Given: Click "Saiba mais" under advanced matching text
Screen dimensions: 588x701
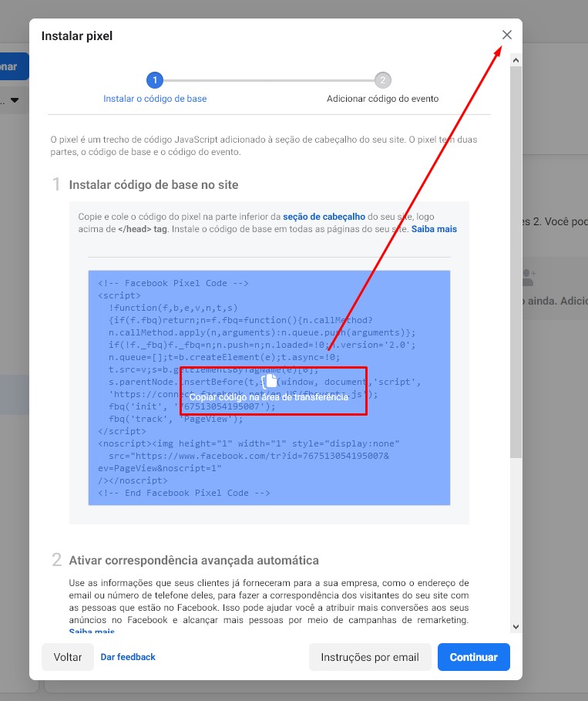Looking at the screenshot, I should click(x=91, y=632).
